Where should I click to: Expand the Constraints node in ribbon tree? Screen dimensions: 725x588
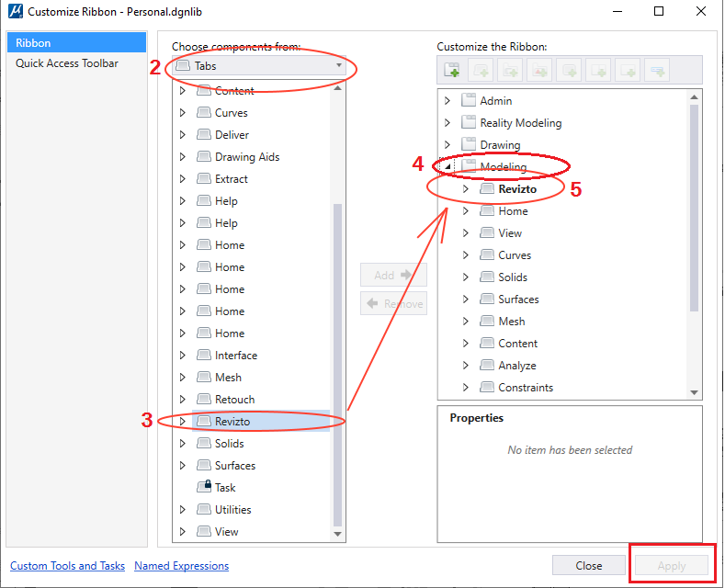[x=466, y=388]
